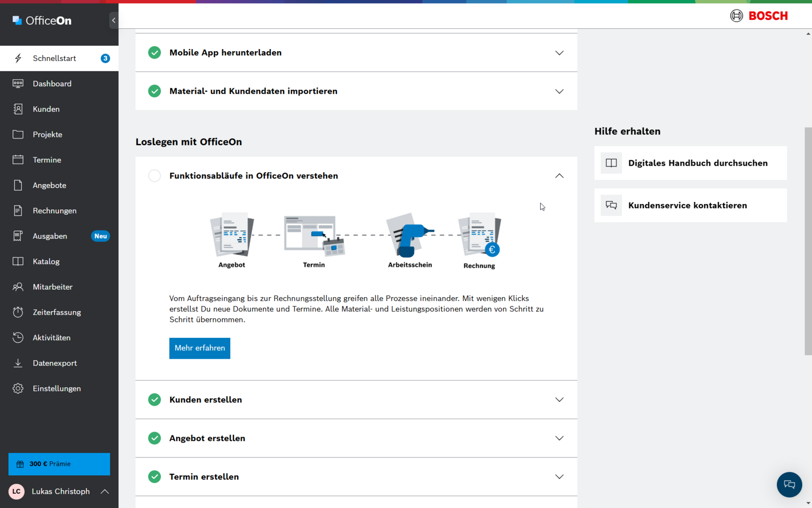Click the Kundenservice speech bubble icon

(x=611, y=205)
